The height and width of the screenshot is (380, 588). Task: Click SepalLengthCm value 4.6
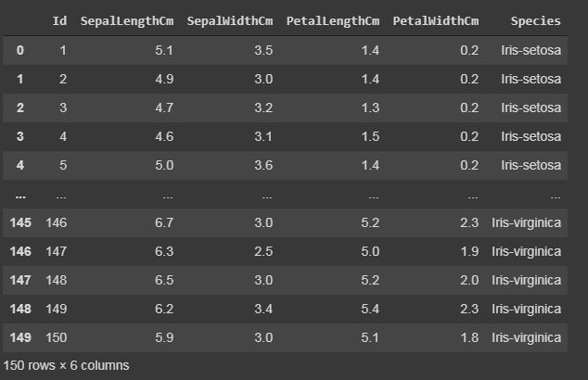pos(164,136)
